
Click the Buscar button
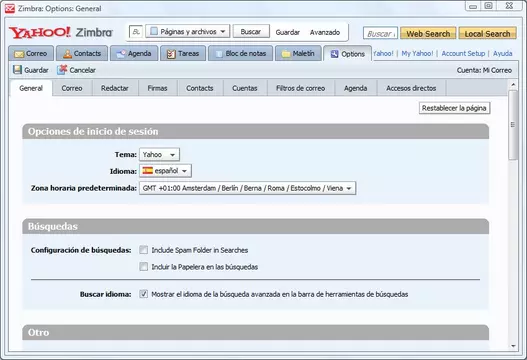click(251, 32)
